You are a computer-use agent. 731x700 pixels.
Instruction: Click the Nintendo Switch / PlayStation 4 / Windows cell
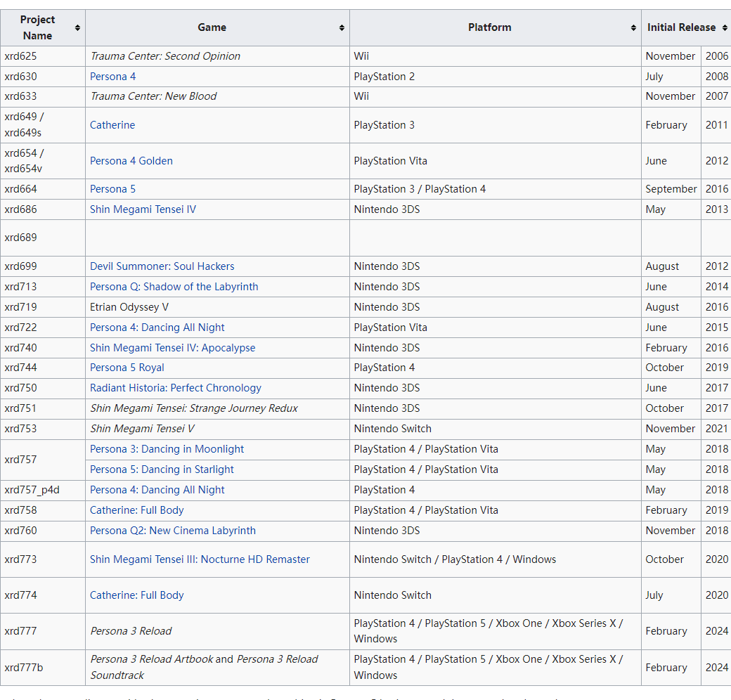[495, 559]
